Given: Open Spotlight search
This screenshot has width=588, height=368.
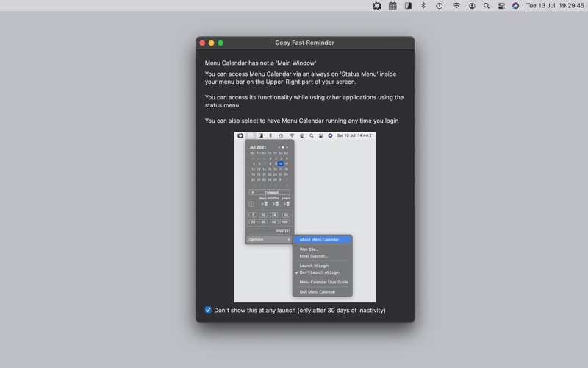Looking at the screenshot, I should coord(487,6).
